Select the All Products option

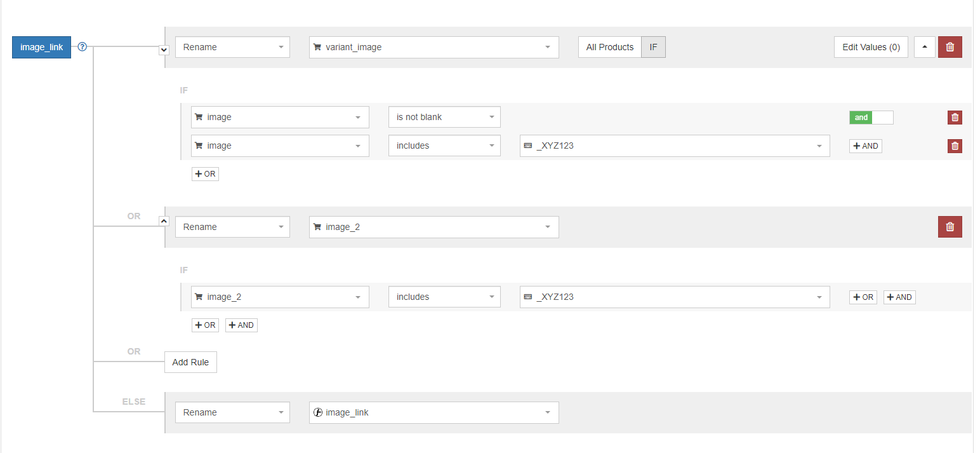[609, 47]
